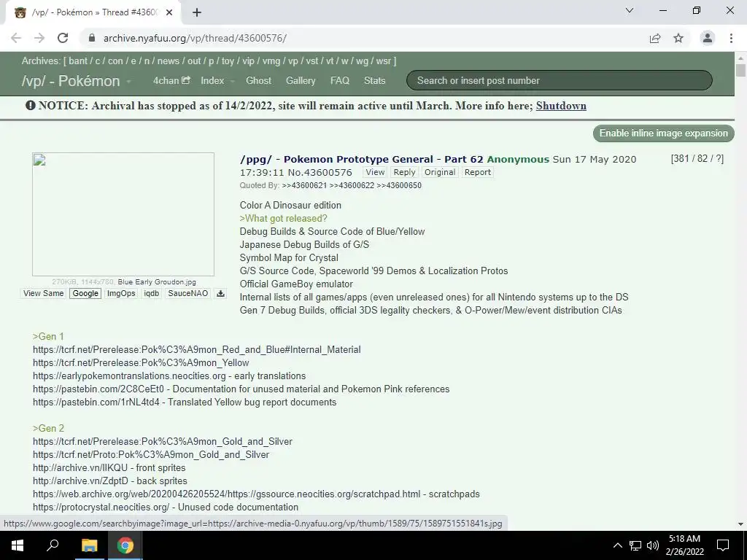747x560 pixels.
Task: Enable inline image expansion
Action: 664,133
